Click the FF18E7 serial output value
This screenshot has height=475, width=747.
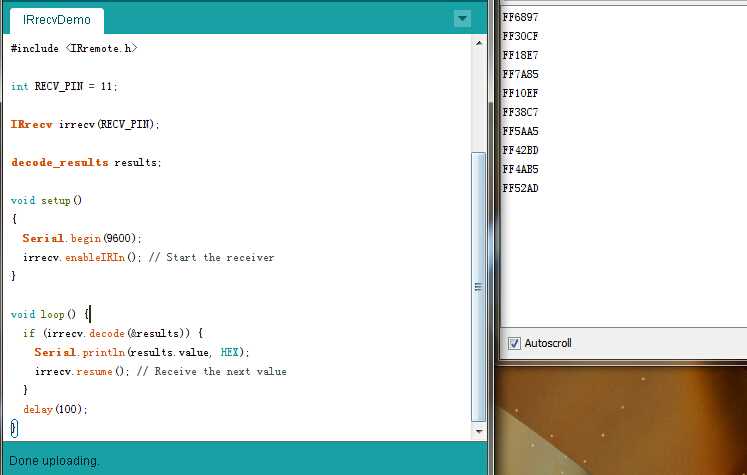click(x=520, y=55)
